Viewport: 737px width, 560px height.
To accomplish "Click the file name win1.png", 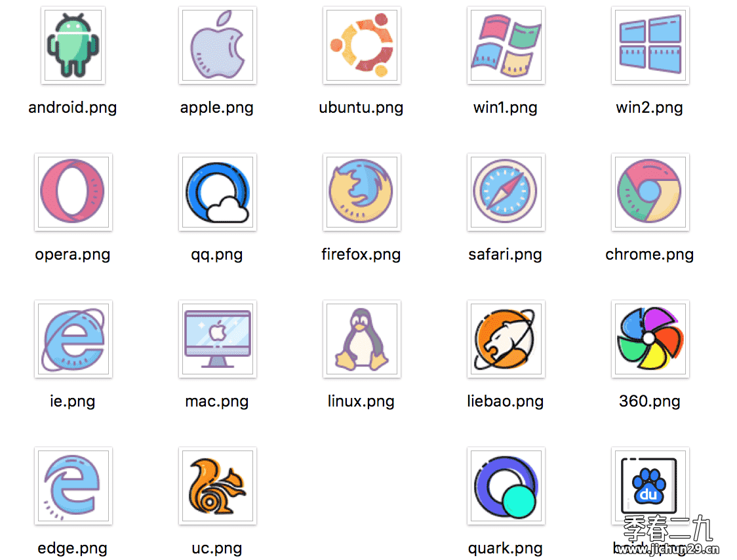I will (506, 108).
